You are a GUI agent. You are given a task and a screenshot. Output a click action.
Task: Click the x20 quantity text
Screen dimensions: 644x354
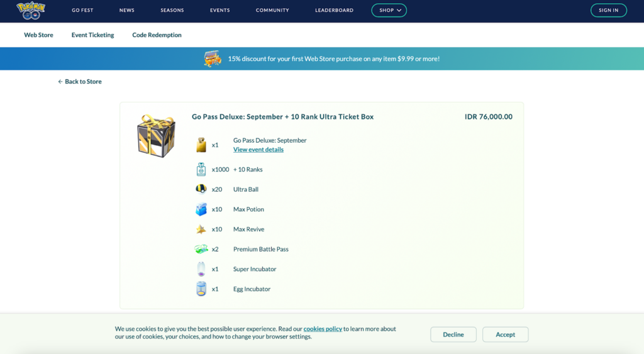[217, 189]
